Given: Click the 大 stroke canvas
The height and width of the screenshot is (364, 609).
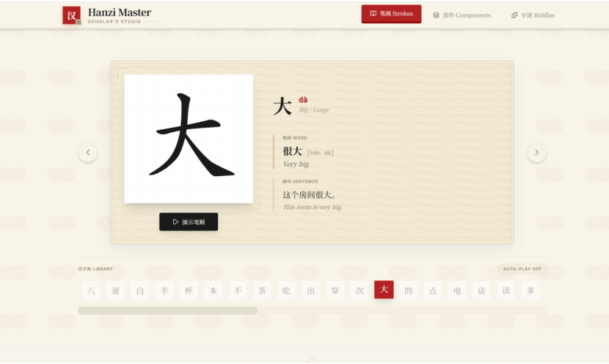Looking at the screenshot, I should coord(189,139).
